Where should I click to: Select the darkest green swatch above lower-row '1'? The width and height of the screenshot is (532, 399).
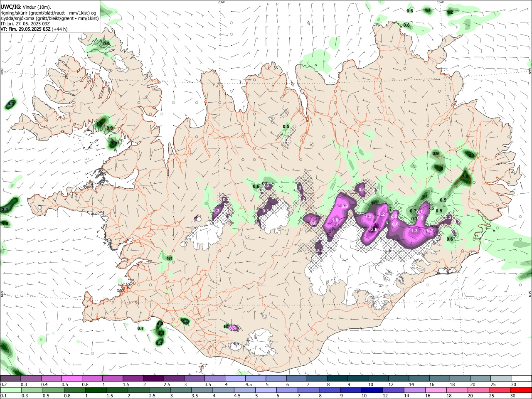96,390
